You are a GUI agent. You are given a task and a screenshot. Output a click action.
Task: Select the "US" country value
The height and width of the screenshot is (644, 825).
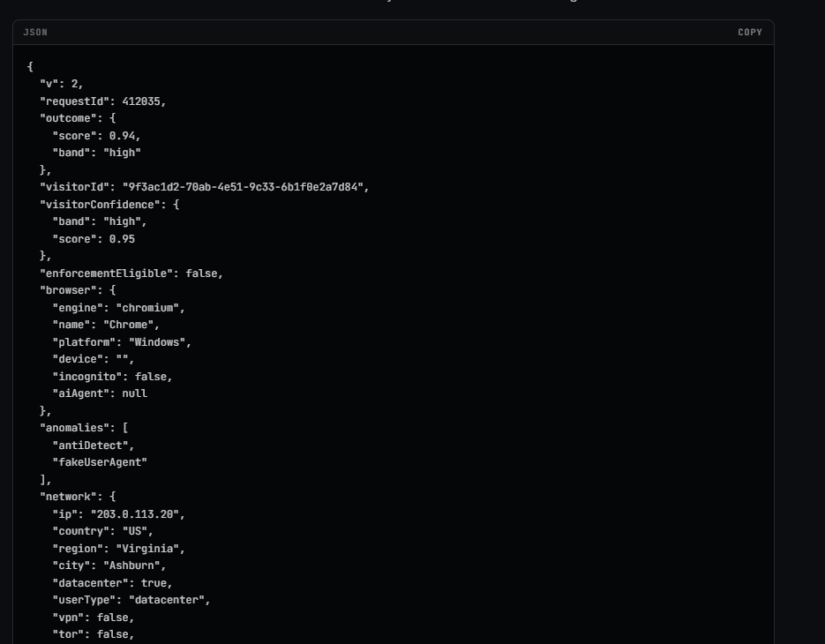[135, 531]
